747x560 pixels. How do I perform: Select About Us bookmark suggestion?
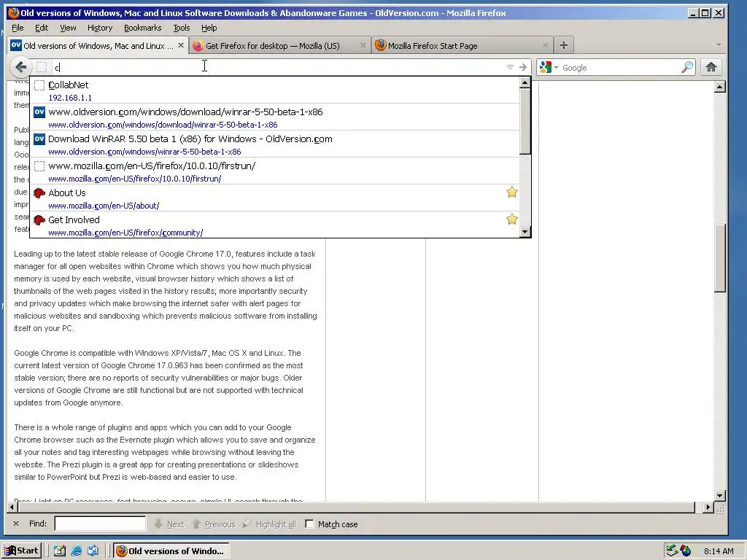tap(275, 198)
